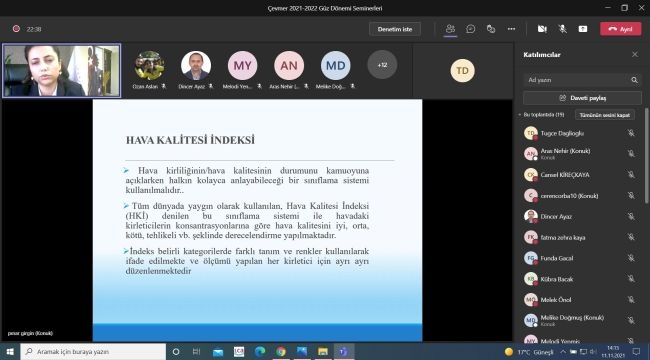Open Google Chrome on taskbar

[x=281, y=352]
